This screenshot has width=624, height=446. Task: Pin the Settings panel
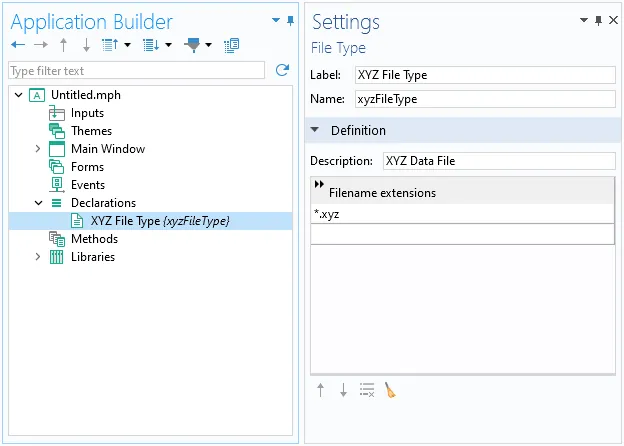click(599, 20)
